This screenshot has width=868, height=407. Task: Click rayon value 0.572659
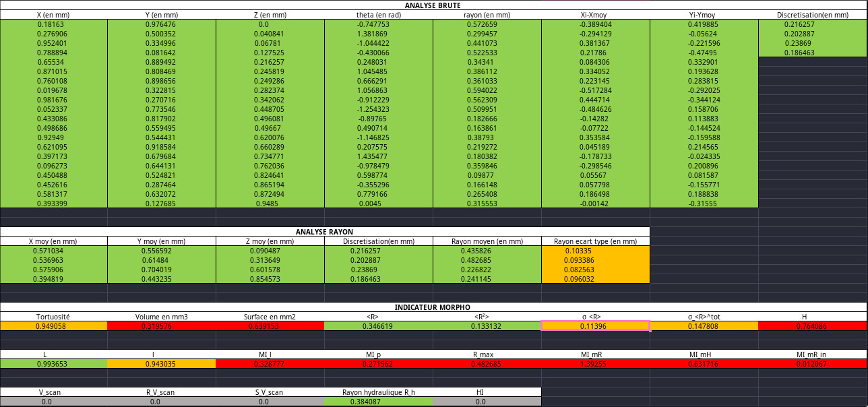click(x=487, y=24)
